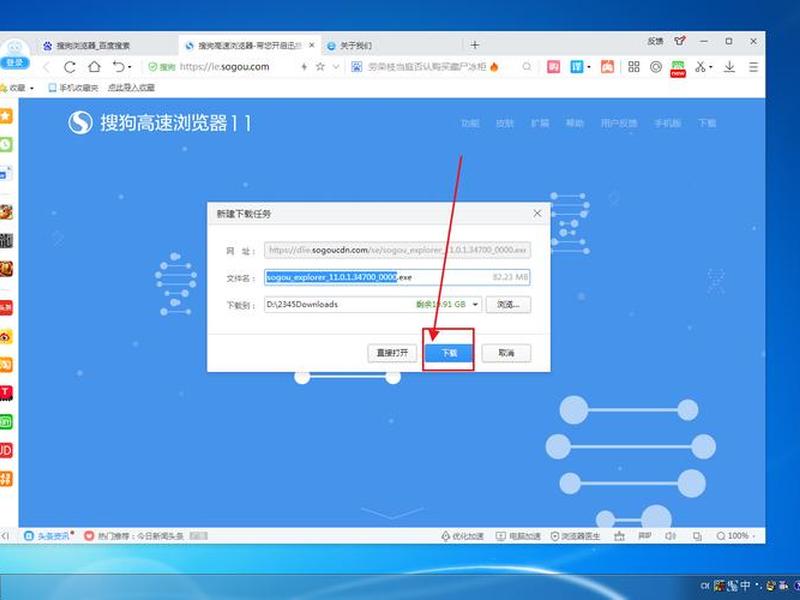
Task: Click the blue translate extension icon
Action: 577,67
